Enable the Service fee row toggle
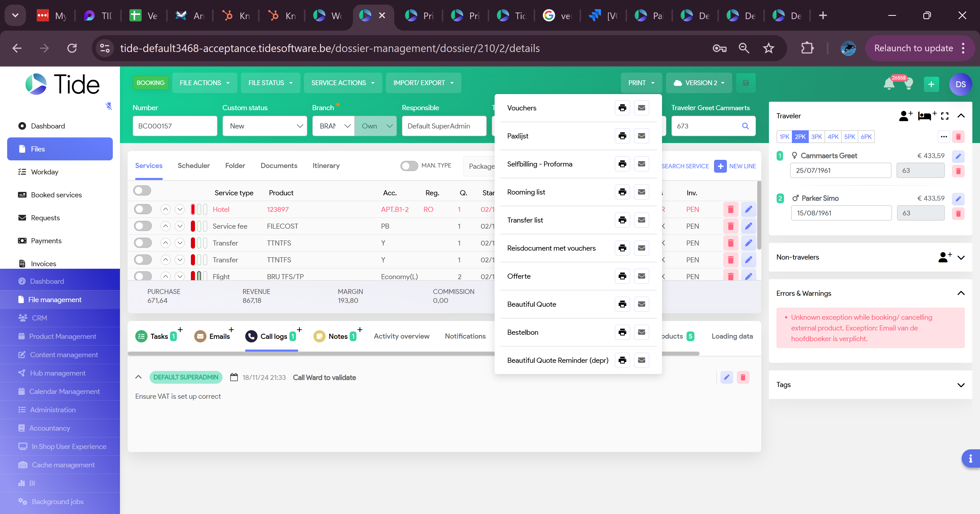980x514 pixels. pyautogui.click(x=143, y=226)
